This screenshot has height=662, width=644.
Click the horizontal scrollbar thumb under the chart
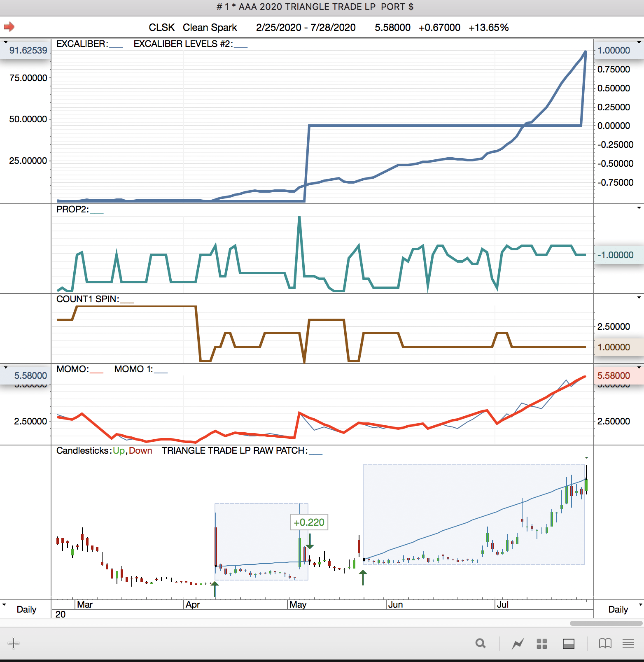click(606, 623)
